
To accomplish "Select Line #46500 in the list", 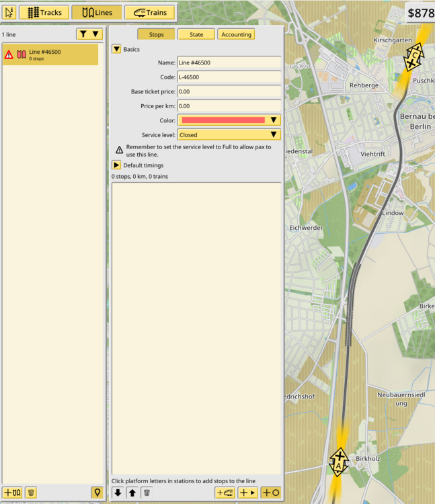I will coord(50,54).
